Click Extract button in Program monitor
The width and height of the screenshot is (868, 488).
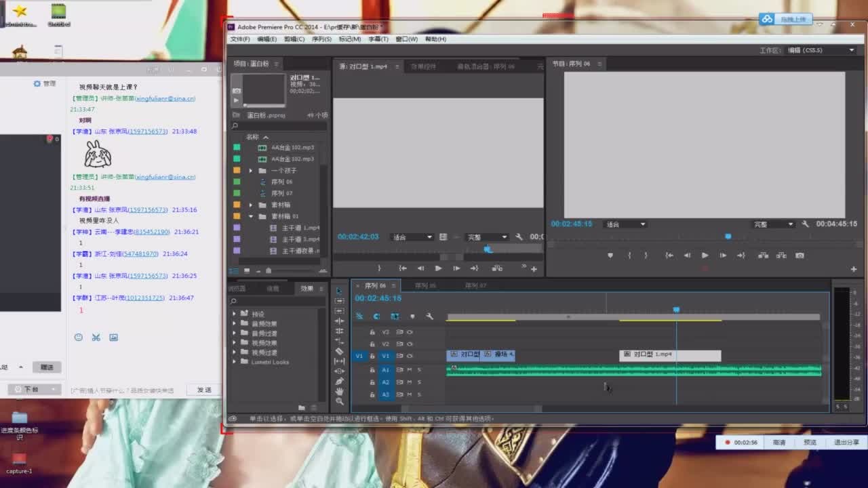click(781, 256)
